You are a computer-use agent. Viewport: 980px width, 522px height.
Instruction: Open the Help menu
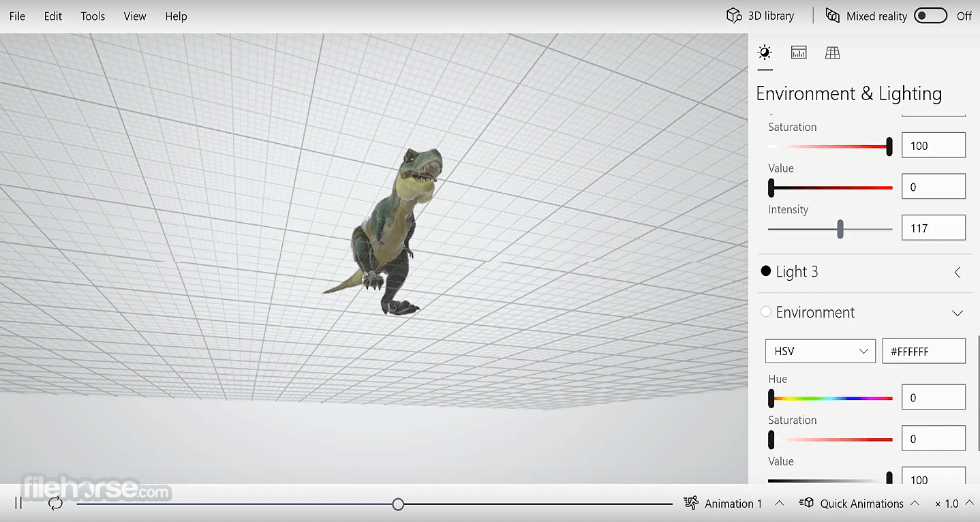coord(176,16)
